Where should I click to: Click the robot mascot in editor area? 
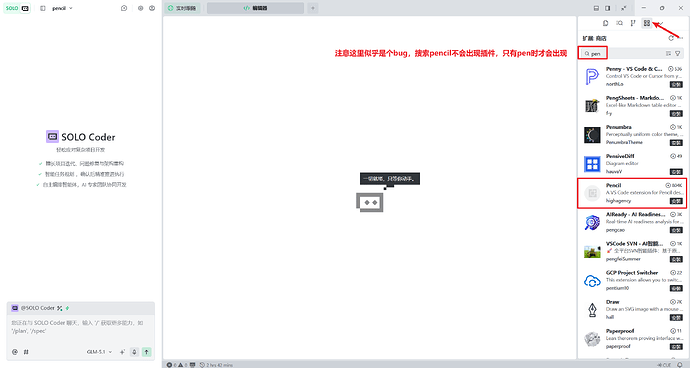[370, 202]
